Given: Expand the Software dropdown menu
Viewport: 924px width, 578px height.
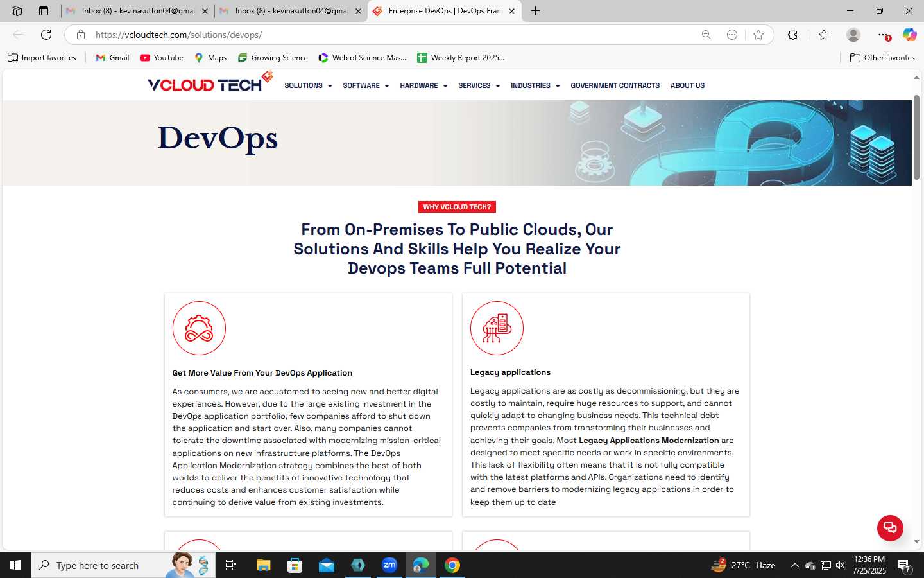Looking at the screenshot, I should point(366,85).
